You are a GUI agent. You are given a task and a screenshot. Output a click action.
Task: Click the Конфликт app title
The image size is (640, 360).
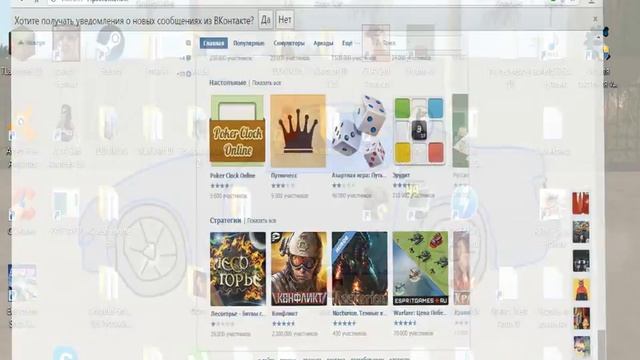(284, 313)
